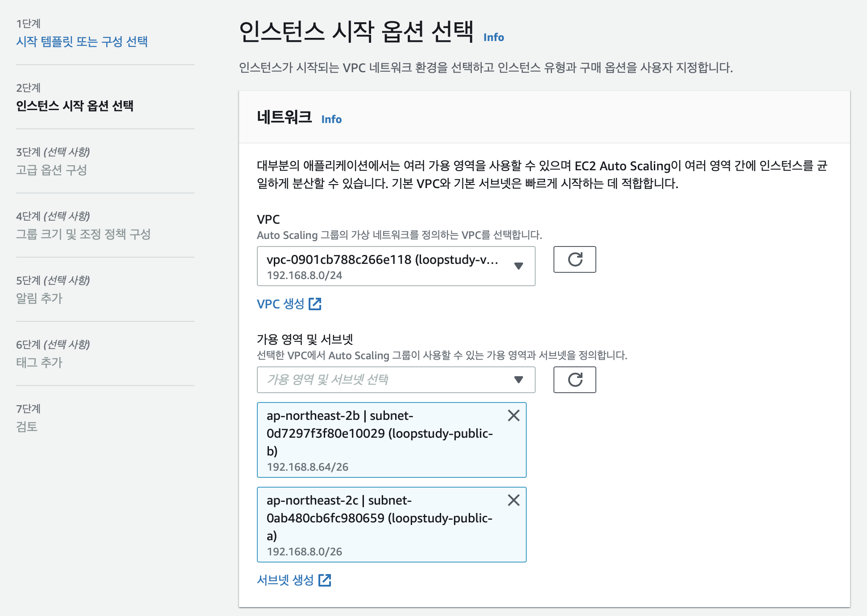Open Info link next to page title

[494, 37]
